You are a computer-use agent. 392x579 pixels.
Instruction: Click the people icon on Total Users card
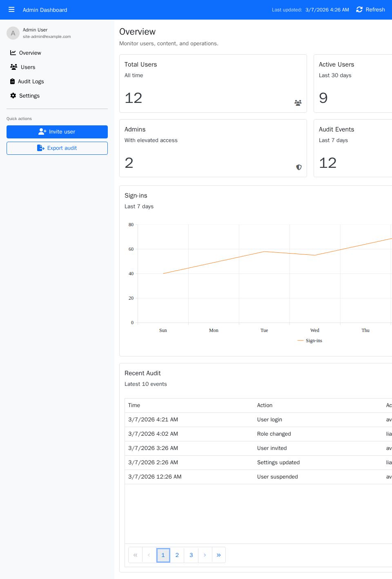[x=298, y=103]
